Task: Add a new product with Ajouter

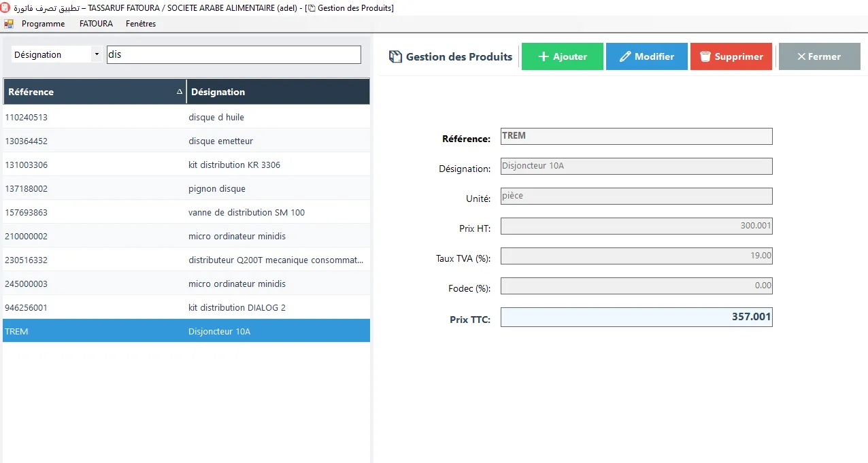Action: click(563, 56)
